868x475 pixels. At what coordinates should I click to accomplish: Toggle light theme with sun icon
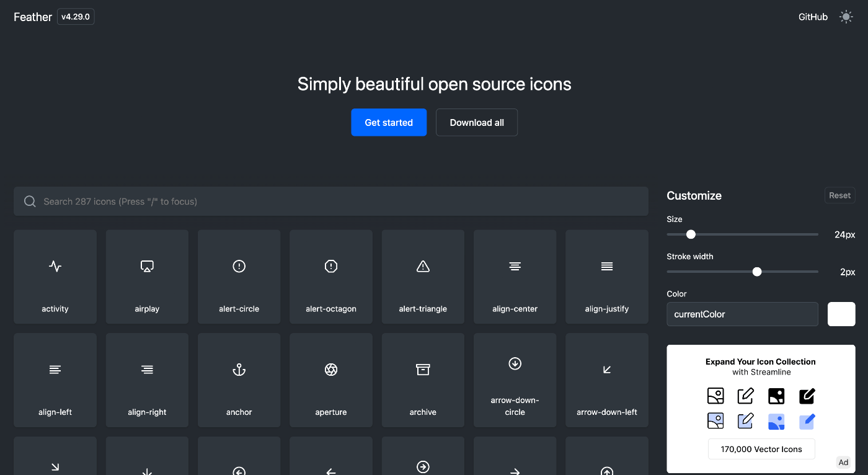[x=846, y=17]
